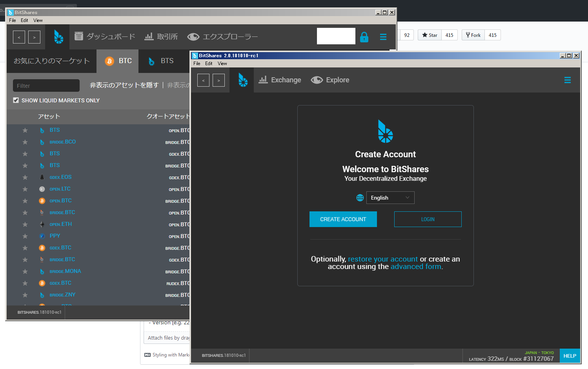Open the 取引所 exchange page

click(161, 36)
